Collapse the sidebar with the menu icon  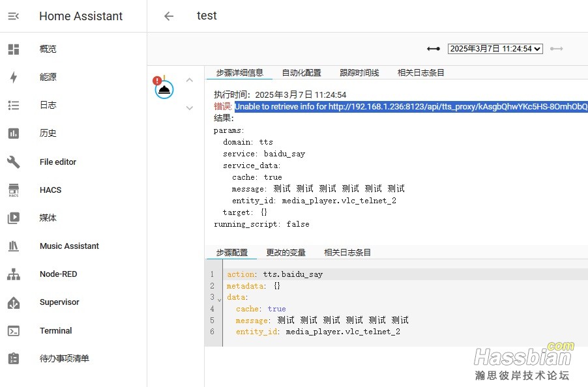click(14, 16)
